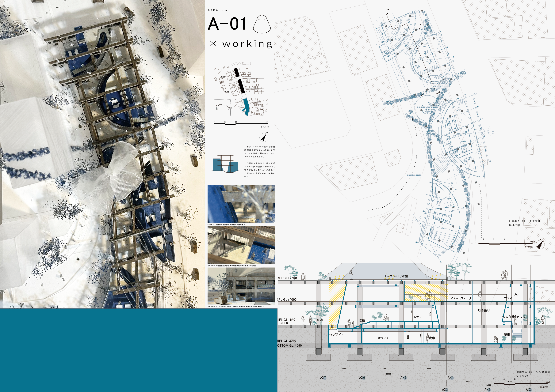Click the キャットウォーク label in section
555x392 pixels.
(x=461, y=298)
